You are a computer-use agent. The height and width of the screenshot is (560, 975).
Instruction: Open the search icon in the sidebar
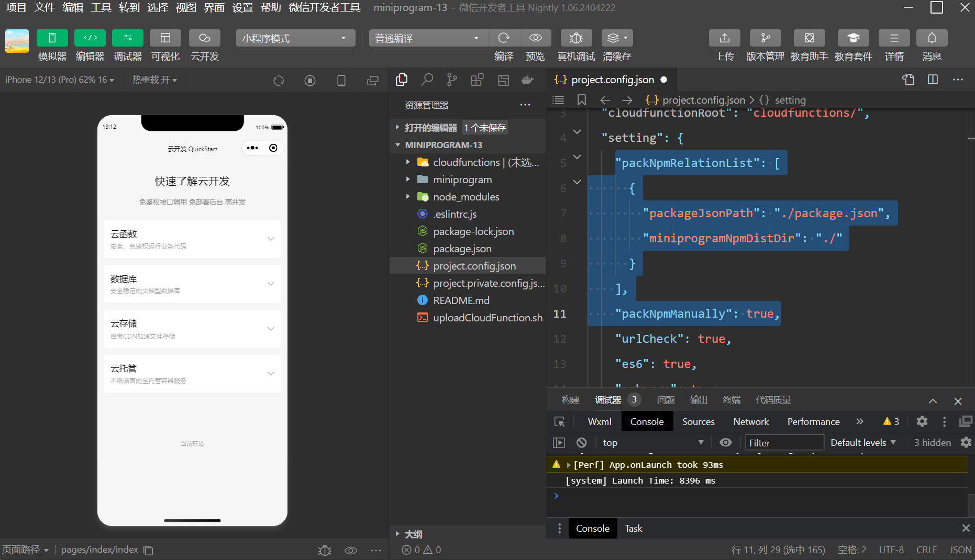click(427, 80)
